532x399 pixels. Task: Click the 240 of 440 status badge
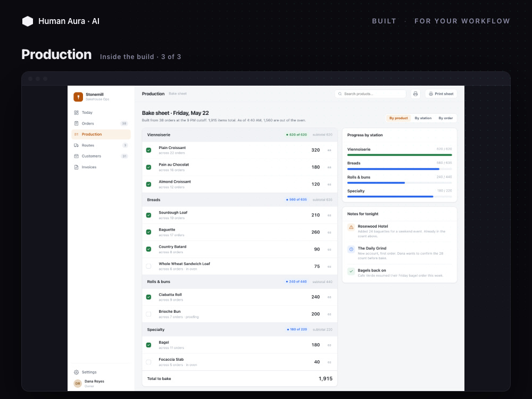click(296, 281)
